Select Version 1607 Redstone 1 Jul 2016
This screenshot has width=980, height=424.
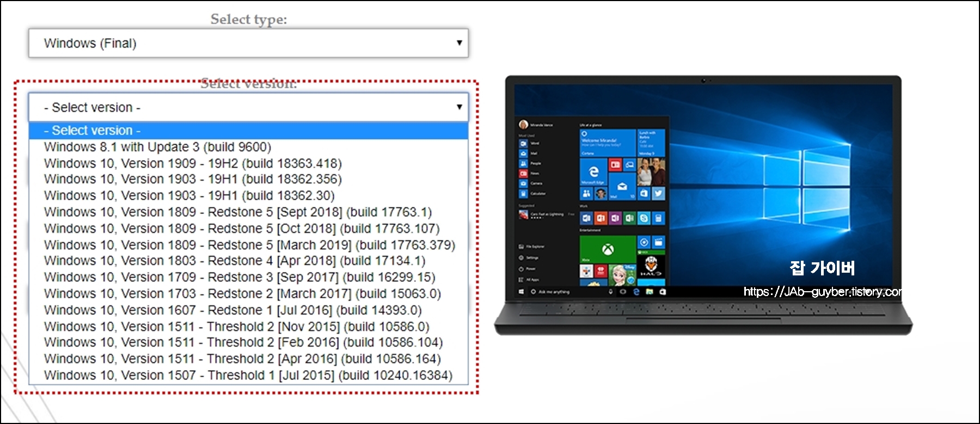[248, 310]
